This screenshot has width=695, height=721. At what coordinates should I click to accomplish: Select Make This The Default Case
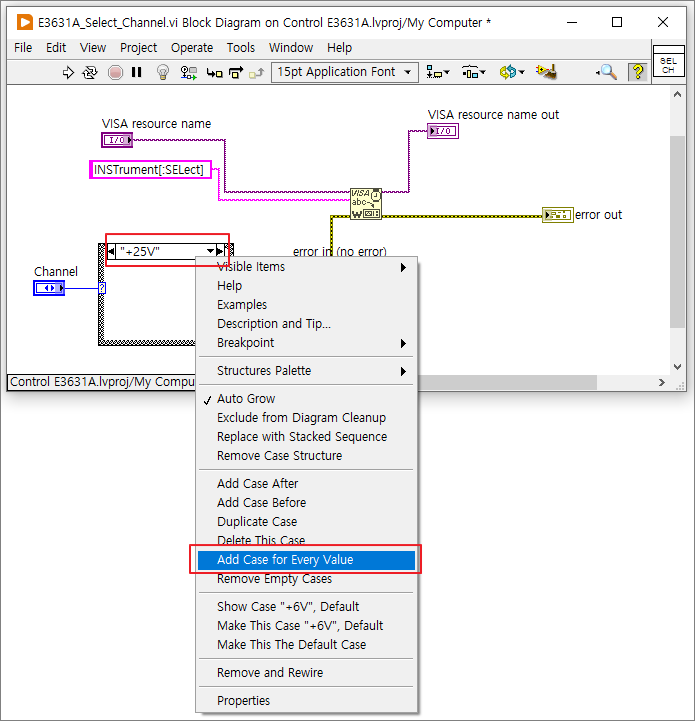pos(307,645)
